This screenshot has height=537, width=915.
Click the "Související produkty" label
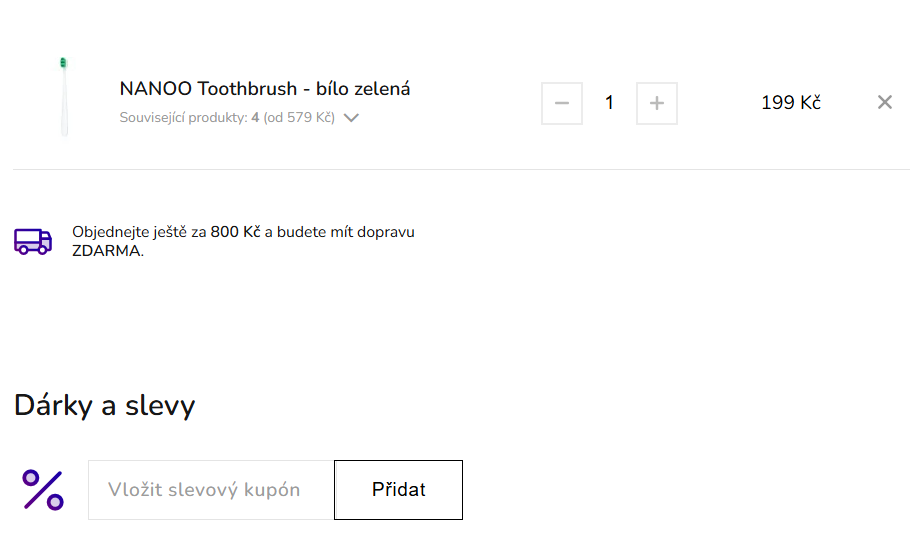pos(182,118)
